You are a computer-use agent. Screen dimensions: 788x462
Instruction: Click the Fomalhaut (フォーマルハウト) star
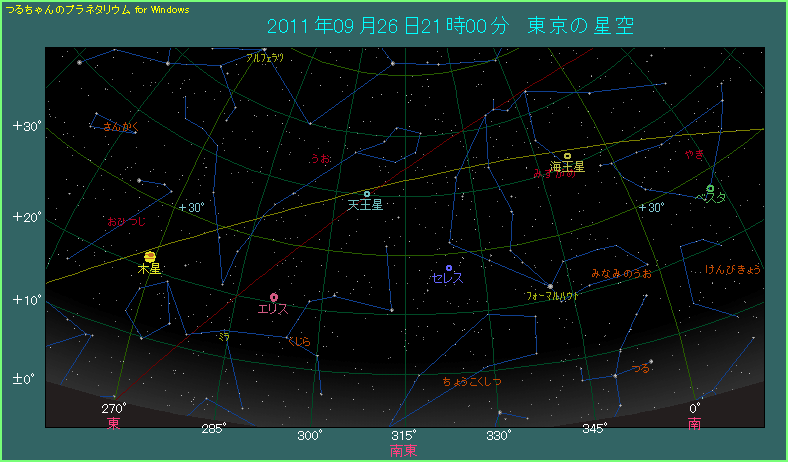pos(549,286)
